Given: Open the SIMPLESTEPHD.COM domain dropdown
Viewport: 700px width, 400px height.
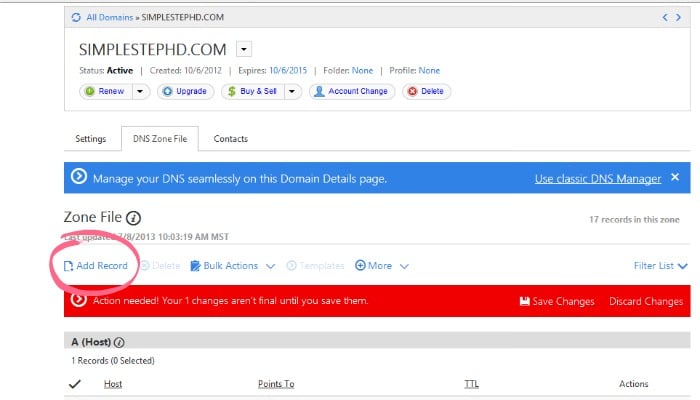Looking at the screenshot, I should click(x=244, y=49).
